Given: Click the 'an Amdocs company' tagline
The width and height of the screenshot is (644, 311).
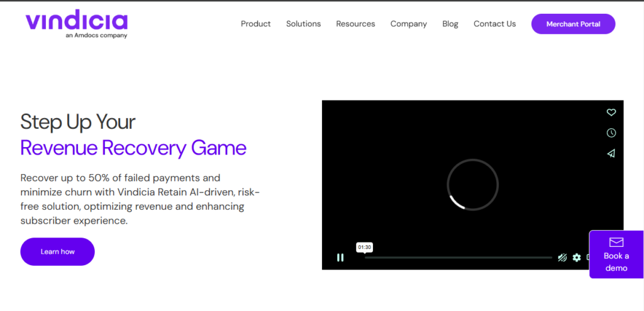Looking at the screenshot, I should point(96,35).
